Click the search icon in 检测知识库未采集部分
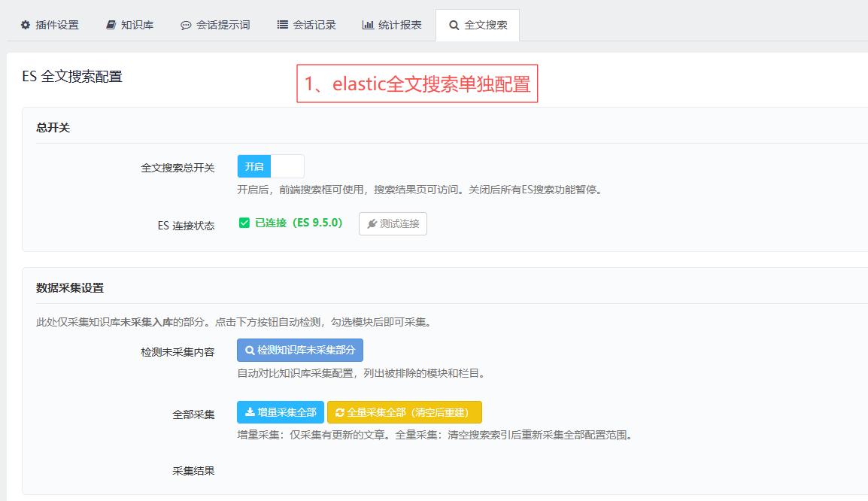Image resolution: width=868 pixels, height=501 pixels. [250, 351]
